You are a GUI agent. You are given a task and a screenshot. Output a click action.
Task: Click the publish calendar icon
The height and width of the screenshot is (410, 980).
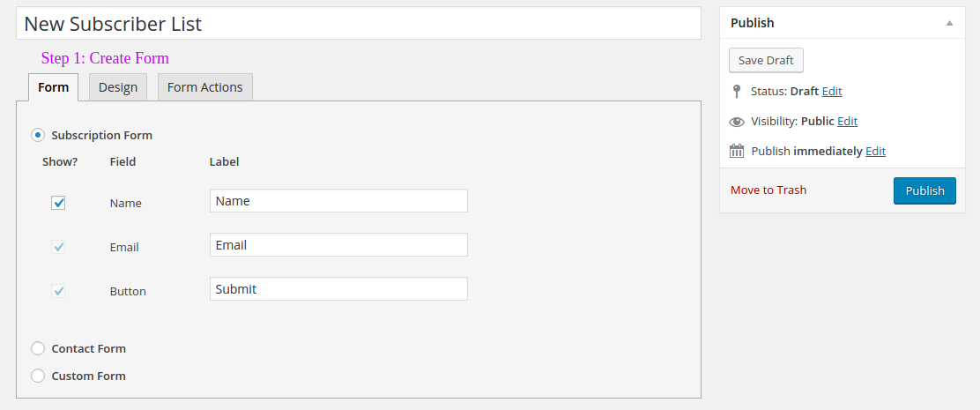point(737,152)
